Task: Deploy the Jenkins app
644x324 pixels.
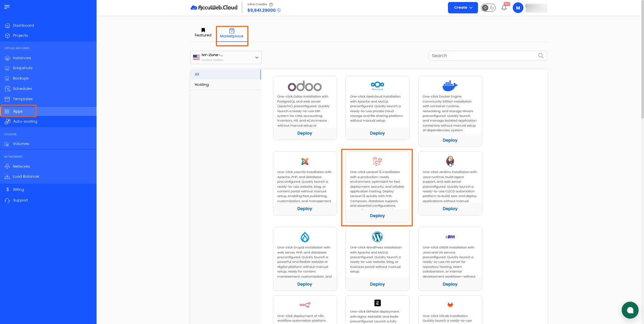Action: pos(450,209)
